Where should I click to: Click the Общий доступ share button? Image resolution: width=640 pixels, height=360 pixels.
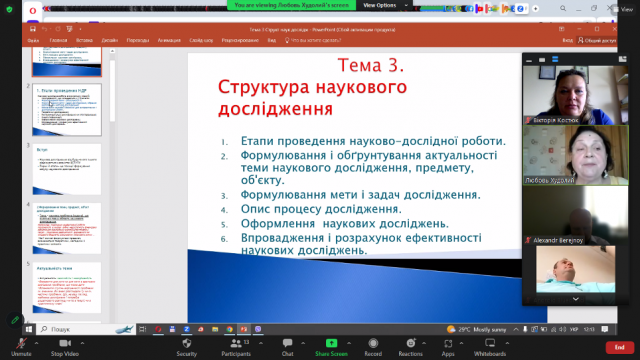(597, 40)
